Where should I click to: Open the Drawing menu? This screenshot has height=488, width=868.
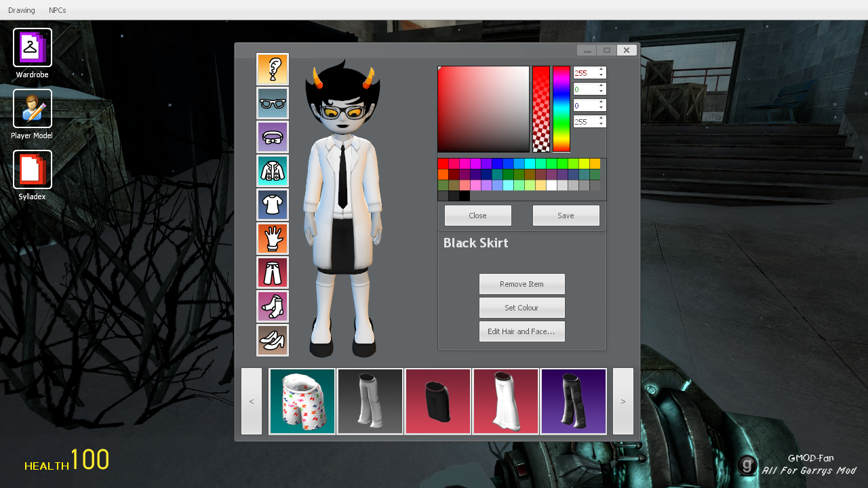tap(22, 10)
